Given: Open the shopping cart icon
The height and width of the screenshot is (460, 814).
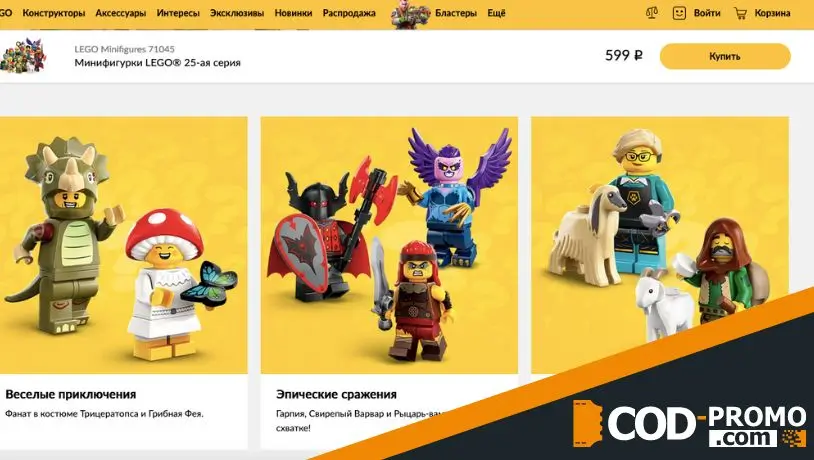Looking at the screenshot, I should (740, 13).
